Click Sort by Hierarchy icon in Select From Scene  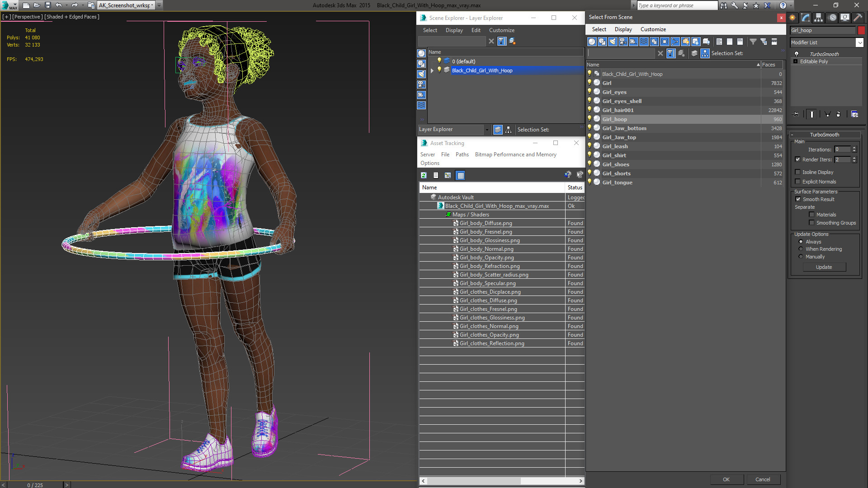(705, 53)
